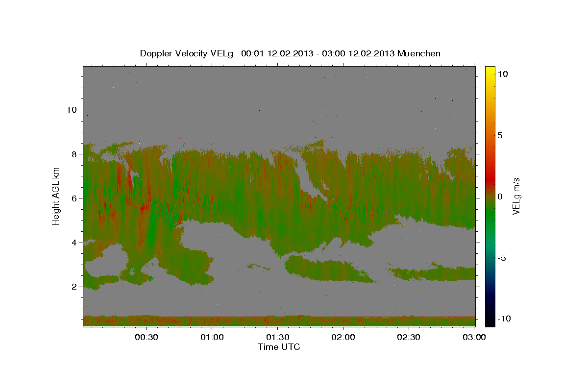Click the 'Height AGL km' axis label

56,196
